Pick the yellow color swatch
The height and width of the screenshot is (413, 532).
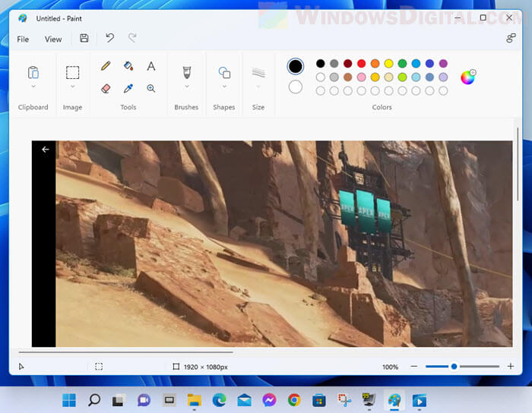click(x=389, y=63)
